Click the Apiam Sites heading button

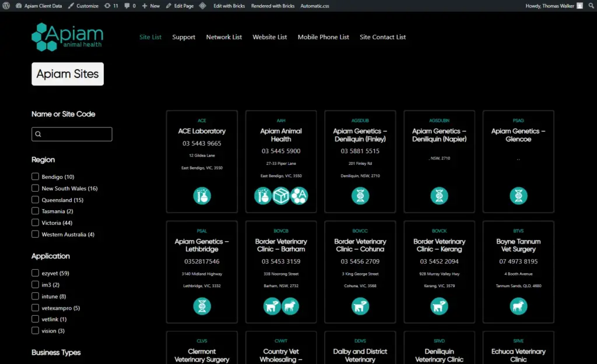point(68,74)
